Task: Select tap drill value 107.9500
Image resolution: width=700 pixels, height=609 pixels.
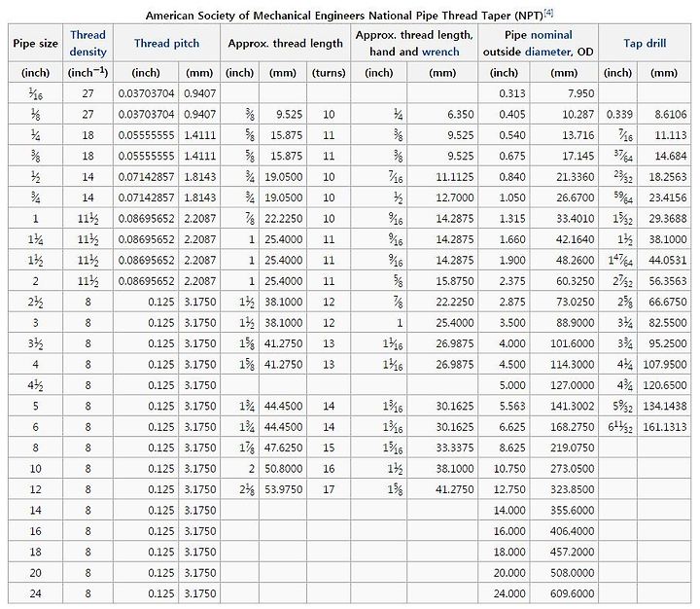Action: 665,364
